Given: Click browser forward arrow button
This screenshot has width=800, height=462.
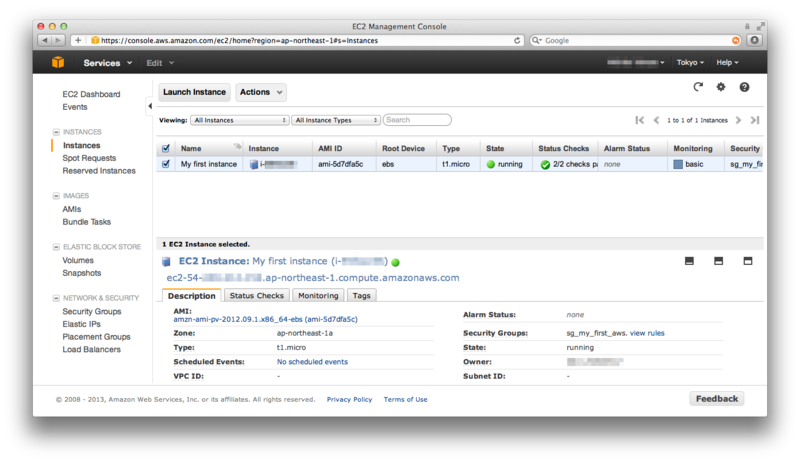Looking at the screenshot, I should [58, 40].
